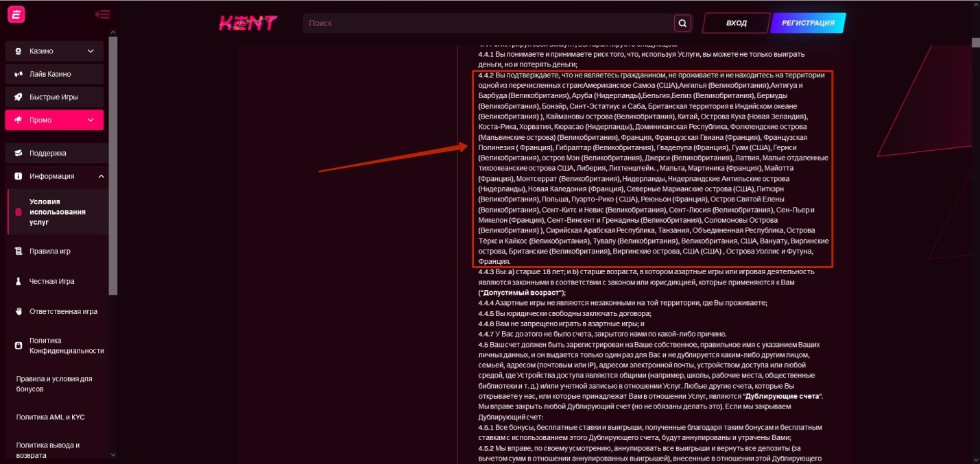Open the Быстрые Игры menu item

coord(54,97)
